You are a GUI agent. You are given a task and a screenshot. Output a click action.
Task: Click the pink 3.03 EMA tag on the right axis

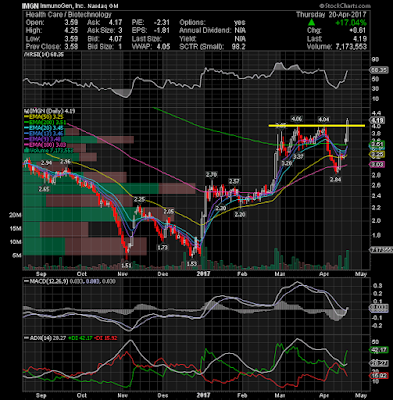click(x=377, y=164)
